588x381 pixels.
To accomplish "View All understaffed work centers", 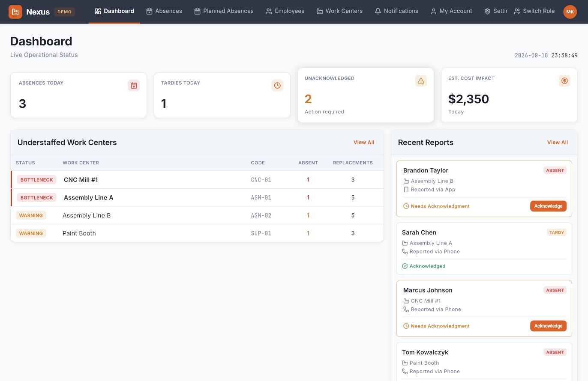I will click(x=364, y=142).
